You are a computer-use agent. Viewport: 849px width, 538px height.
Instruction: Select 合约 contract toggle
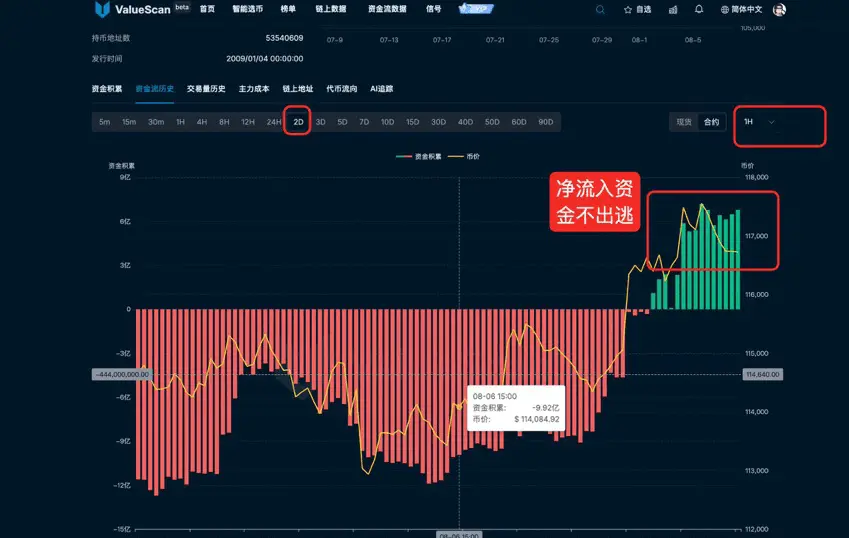click(711, 122)
